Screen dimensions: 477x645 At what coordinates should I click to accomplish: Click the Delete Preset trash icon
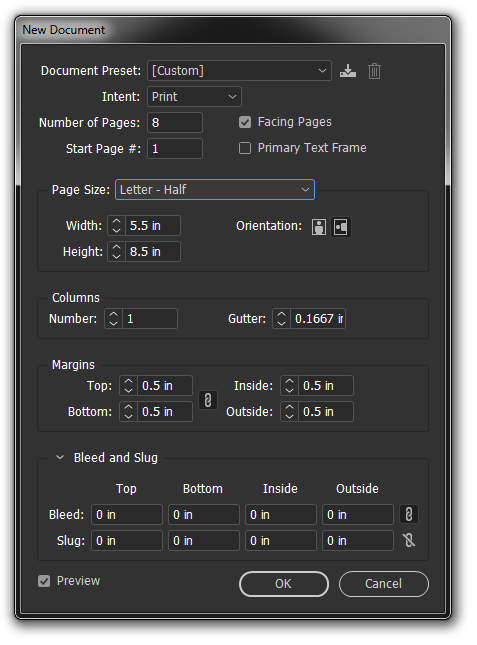(374, 71)
